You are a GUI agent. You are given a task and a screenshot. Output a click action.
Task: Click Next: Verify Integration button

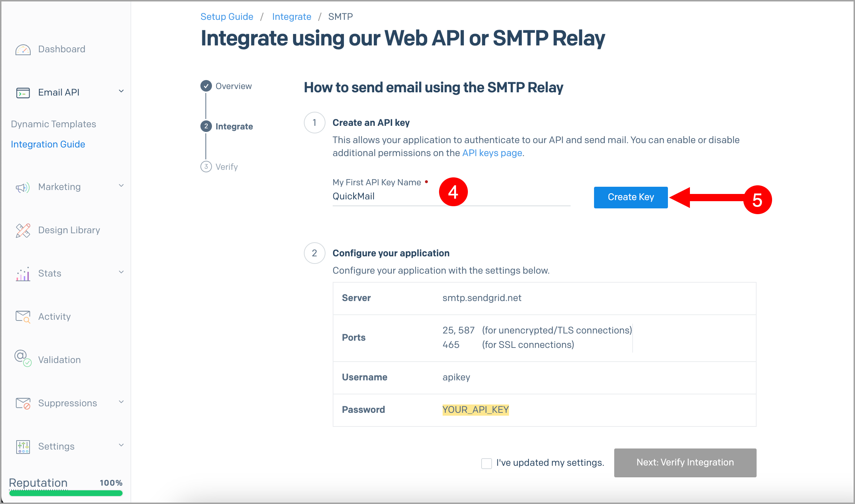(685, 463)
